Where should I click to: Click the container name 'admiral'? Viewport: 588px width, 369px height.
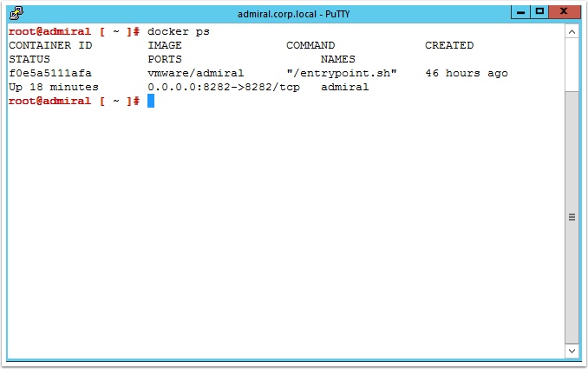(x=345, y=87)
